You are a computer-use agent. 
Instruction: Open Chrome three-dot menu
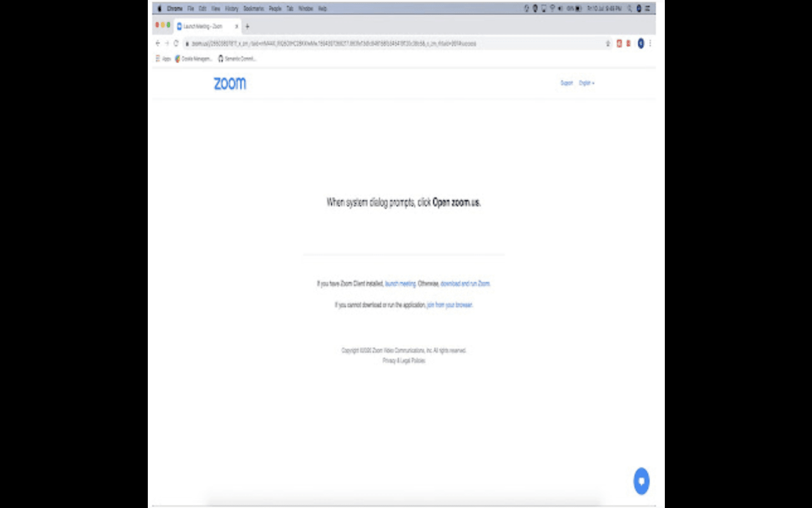tap(650, 44)
